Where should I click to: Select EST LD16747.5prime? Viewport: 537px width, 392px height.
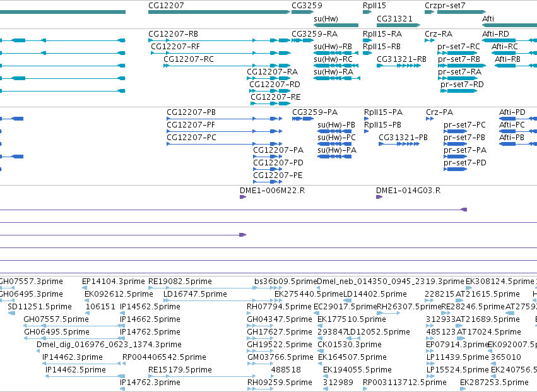click(195, 294)
